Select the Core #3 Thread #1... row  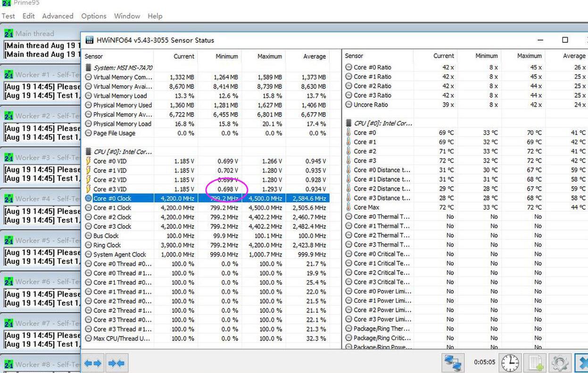click(x=207, y=329)
